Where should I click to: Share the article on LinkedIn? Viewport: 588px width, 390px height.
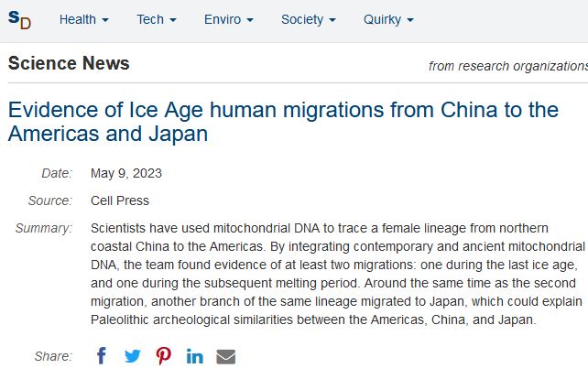(x=194, y=356)
